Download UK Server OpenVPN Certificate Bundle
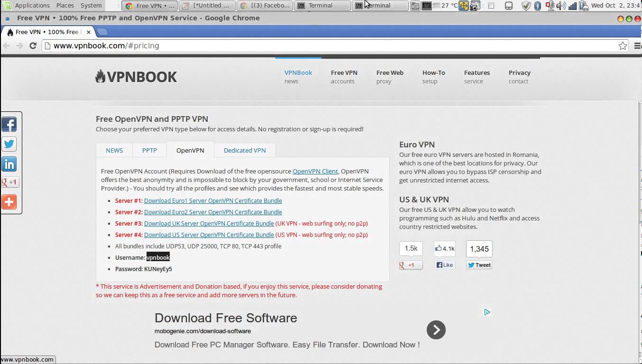This screenshot has height=364, width=642. pos(209,223)
